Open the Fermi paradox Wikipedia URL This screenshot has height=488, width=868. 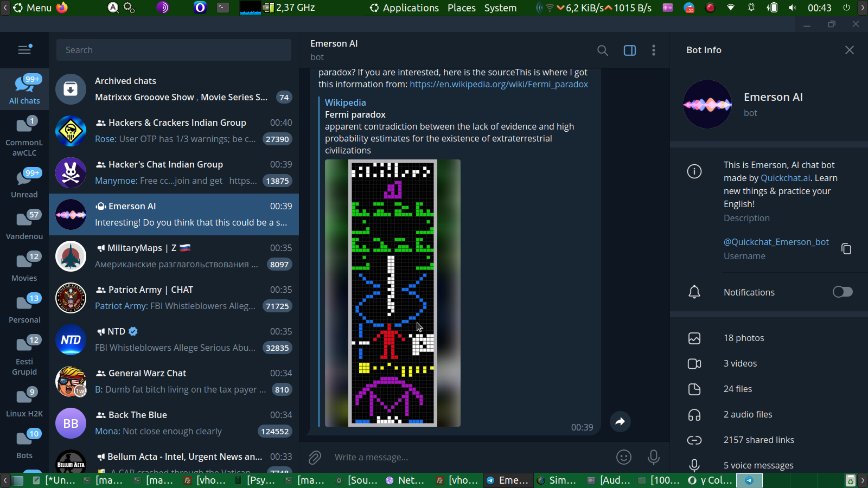[499, 85]
